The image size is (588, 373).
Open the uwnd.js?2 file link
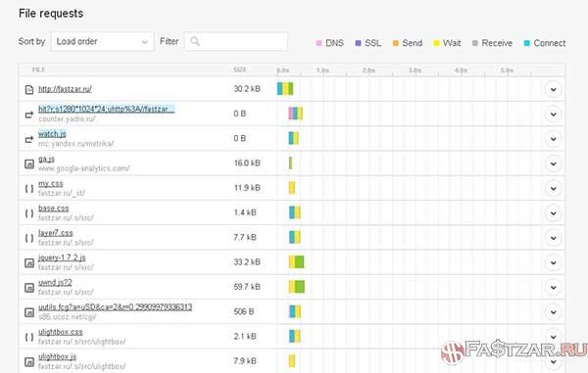click(x=55, y=282)
